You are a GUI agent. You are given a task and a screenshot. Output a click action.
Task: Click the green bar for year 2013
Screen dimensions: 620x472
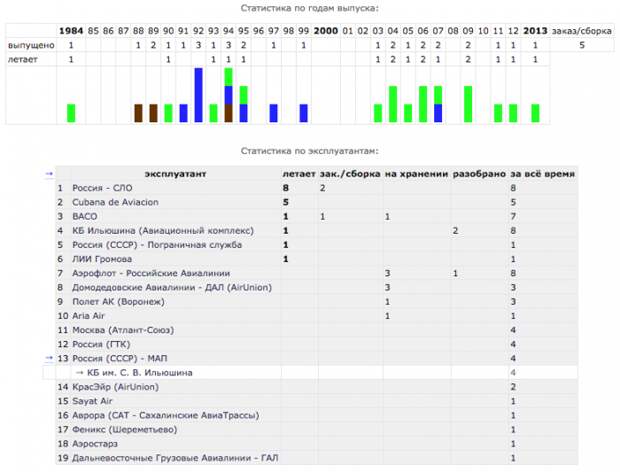tap(535, 113)
